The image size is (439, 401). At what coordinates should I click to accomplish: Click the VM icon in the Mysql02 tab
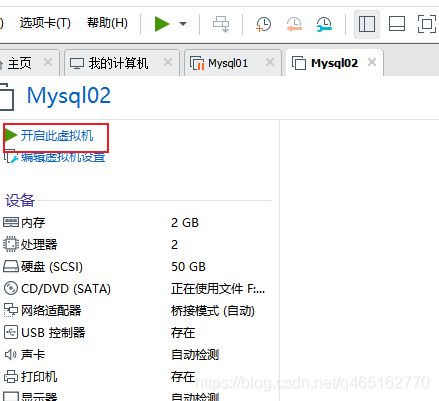299,63
